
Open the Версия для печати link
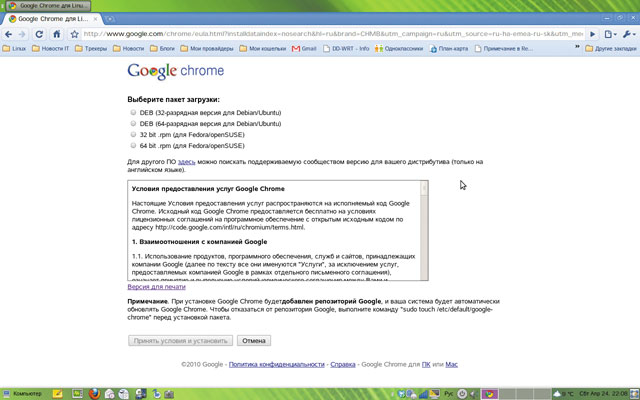pos(157,287)
